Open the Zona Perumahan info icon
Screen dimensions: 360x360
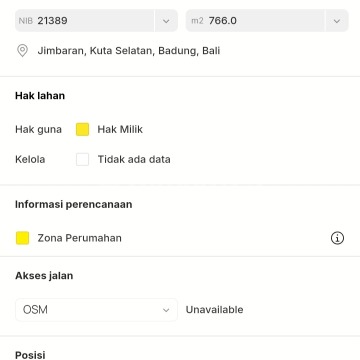337,238
